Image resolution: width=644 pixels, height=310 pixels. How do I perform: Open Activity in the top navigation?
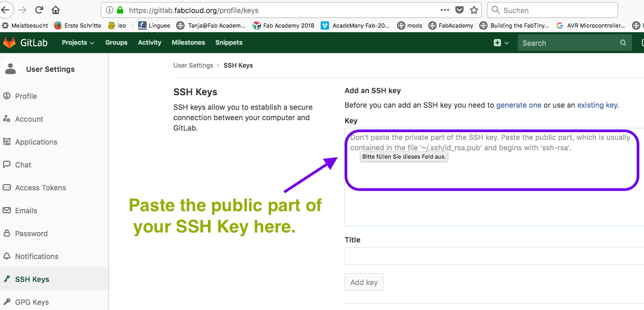point(150,43)
